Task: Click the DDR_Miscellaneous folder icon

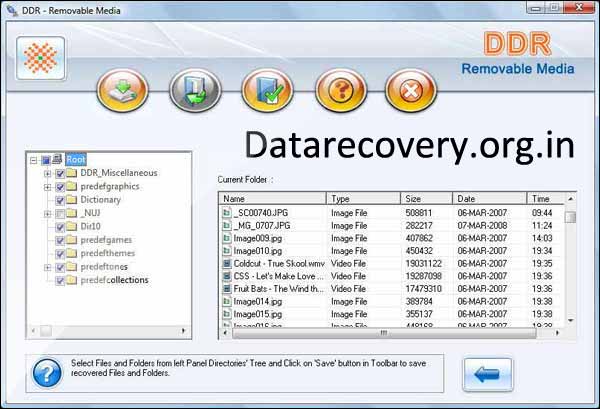Action: click(72, 173)
